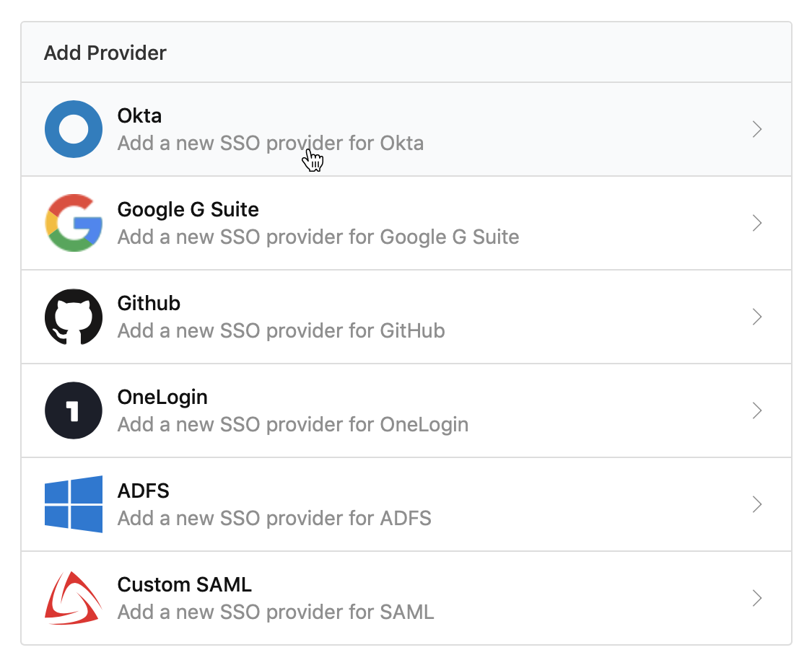Select the Custom SAML red triangle icon
The image size is (812, 668).
pos(73,598)
